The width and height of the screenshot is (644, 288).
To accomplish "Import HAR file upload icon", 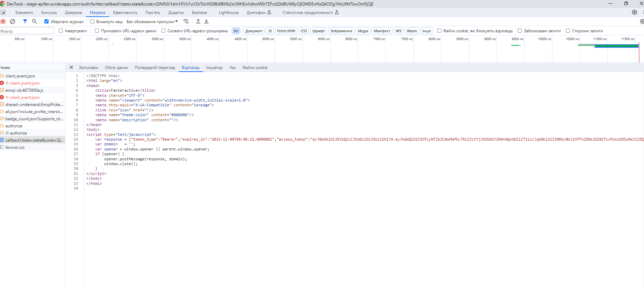I will pos(198,21).
